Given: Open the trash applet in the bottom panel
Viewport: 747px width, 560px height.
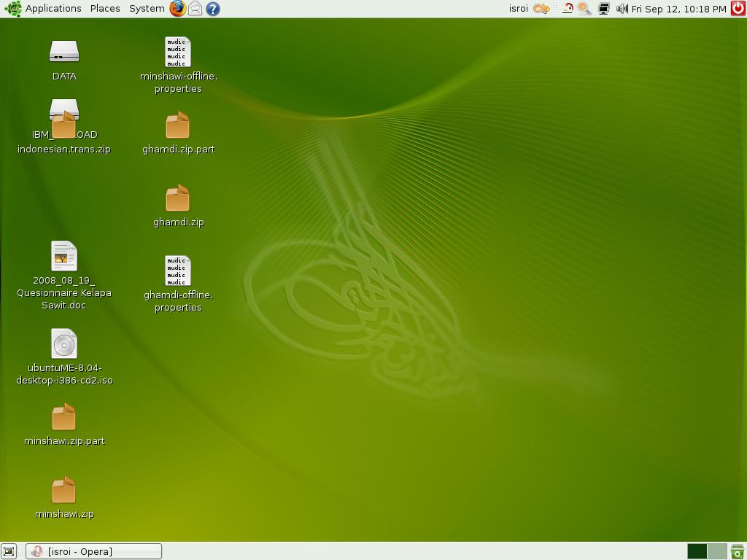Looking at the screenshot, I should tap(737, 551).
